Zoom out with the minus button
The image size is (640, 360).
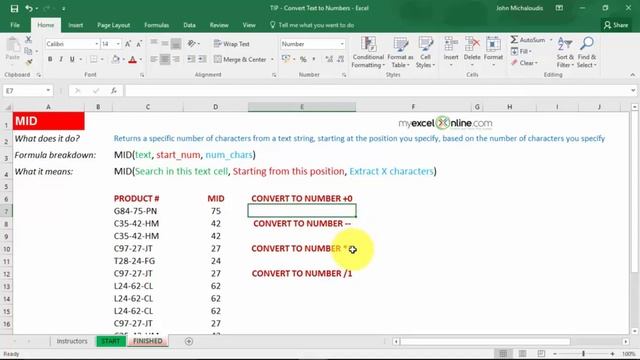pos(555,353)
